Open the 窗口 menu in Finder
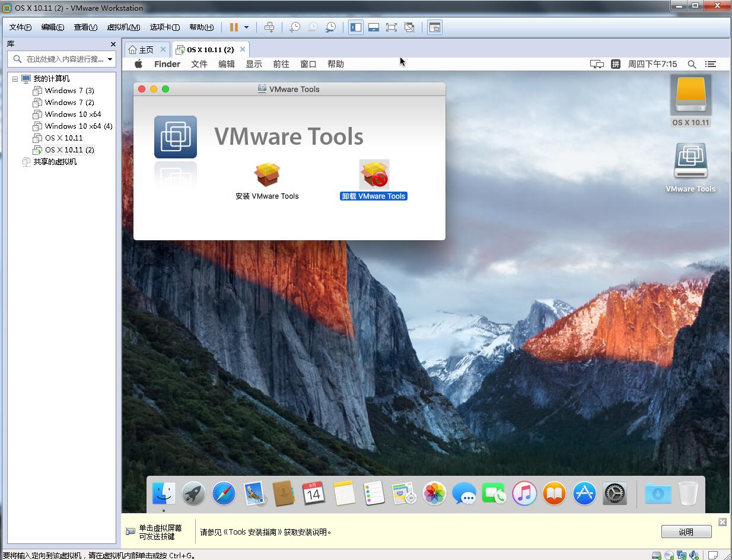Viewport: 732px width, 560px height. point(308,64)
